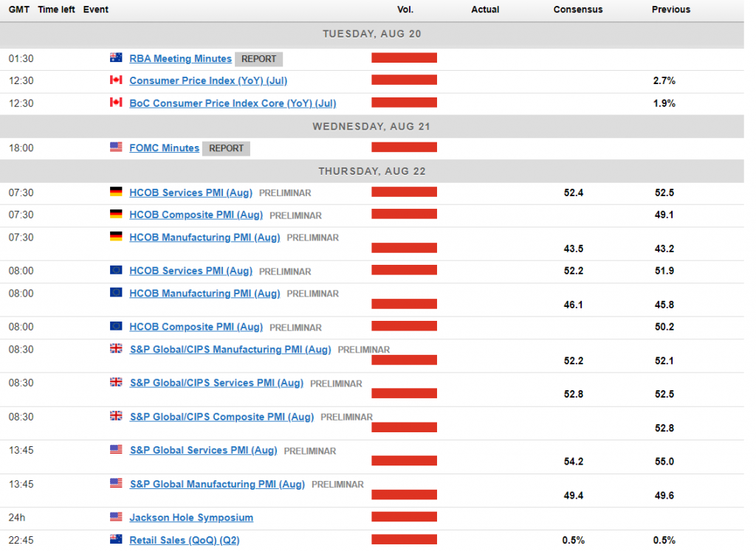
Task: Click the 24h time for Jackson Hole Symposium
Action: point(17,518)
